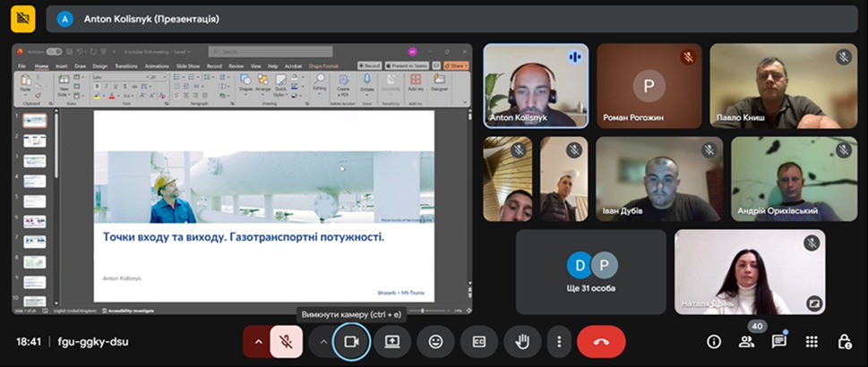The width and height of the screenshot is (868, 367).
Task: Click the present screen icon
Action: click(392, 341)
